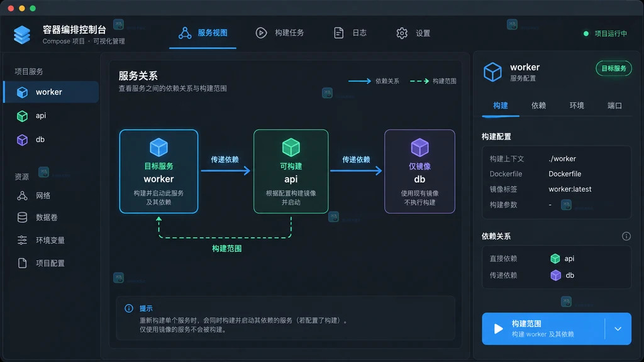Click the play icon on 构建范围 button

click(x=498, y=329)
